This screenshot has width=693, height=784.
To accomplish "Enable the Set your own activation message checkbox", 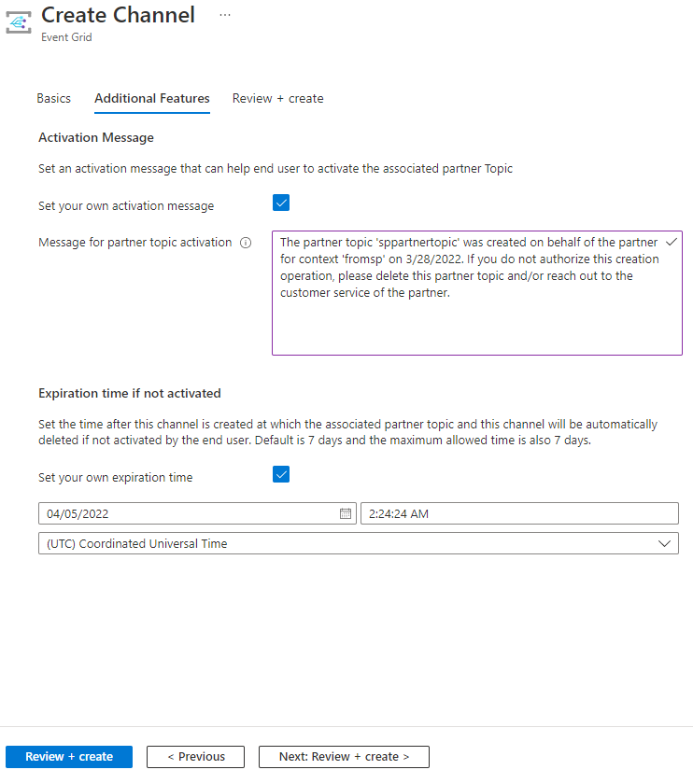I will coord(281,203).
